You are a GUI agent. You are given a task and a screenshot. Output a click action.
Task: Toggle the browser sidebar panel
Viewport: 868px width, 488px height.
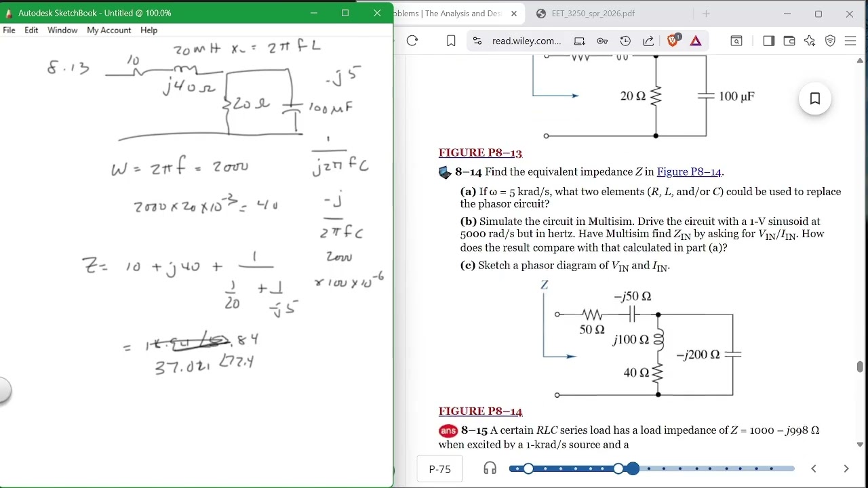pos(768,41)
